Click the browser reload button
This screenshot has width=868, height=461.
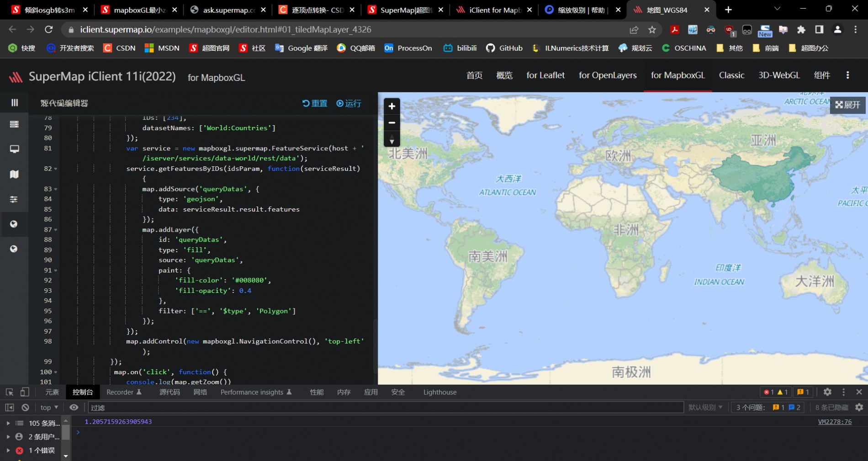(x=49, y=30)
